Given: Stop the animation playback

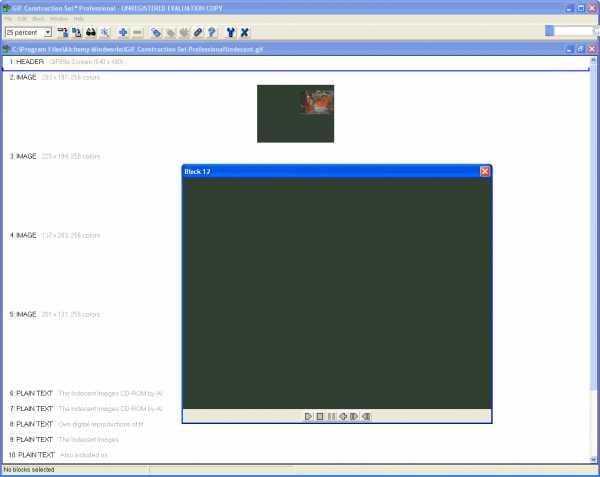Looking at the screenshot, I should coord(320,416).
